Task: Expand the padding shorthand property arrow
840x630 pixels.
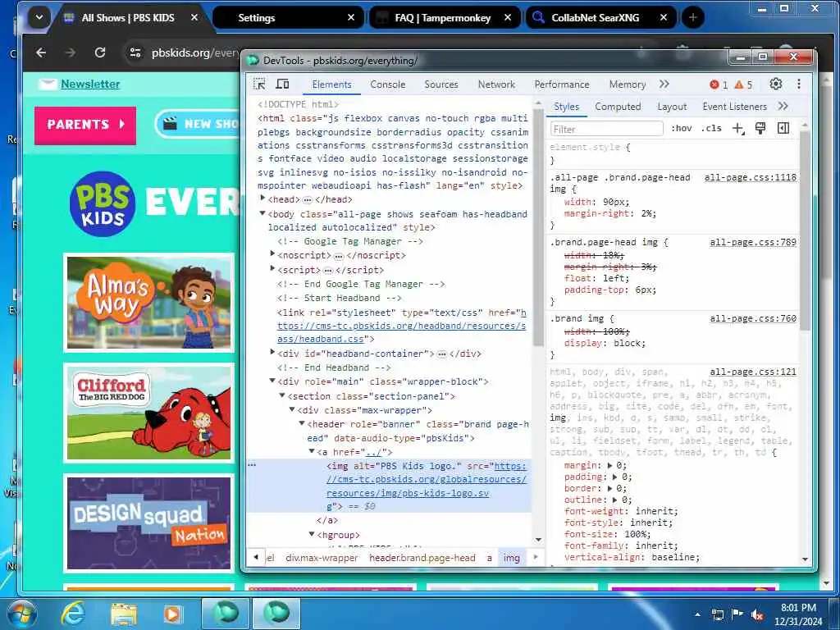Action: point(614,477)
